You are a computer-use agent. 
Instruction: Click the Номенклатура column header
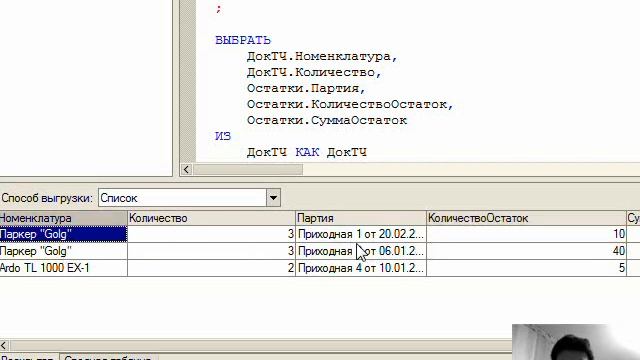tap(63, 218)
